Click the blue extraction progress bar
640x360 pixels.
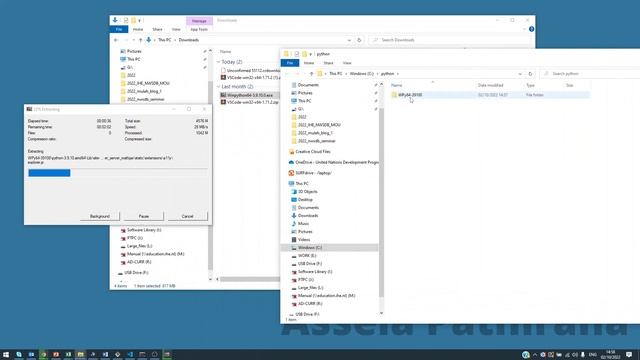tap(49, 173)
